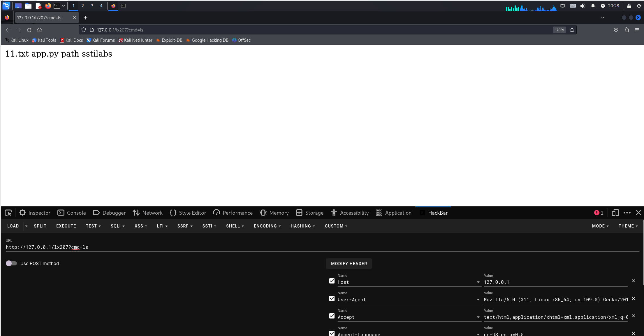Expand the Accept header name dropdown

[x=478, y=317]
